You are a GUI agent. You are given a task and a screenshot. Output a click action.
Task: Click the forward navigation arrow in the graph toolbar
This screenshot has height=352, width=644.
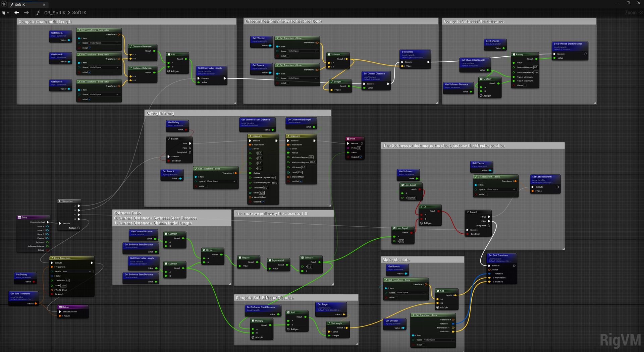point(26,12)
